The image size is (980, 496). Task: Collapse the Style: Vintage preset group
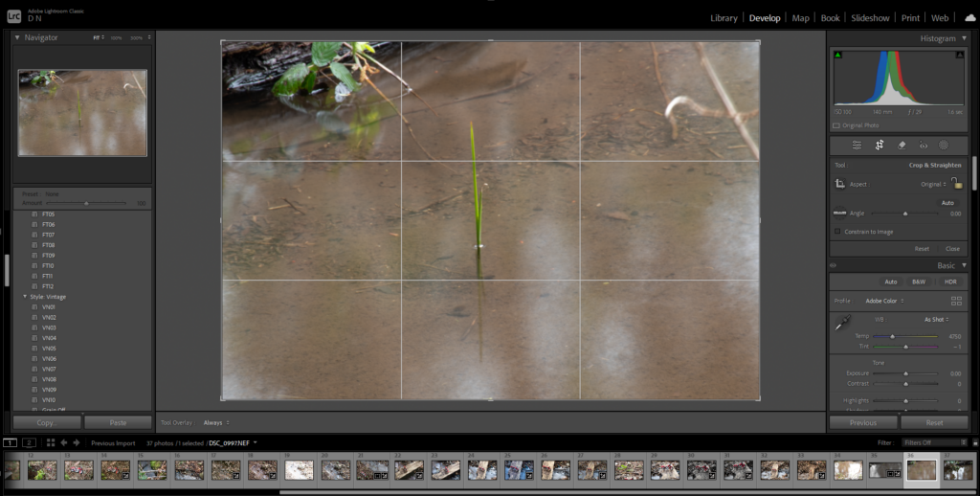click(x=25, y=297)
